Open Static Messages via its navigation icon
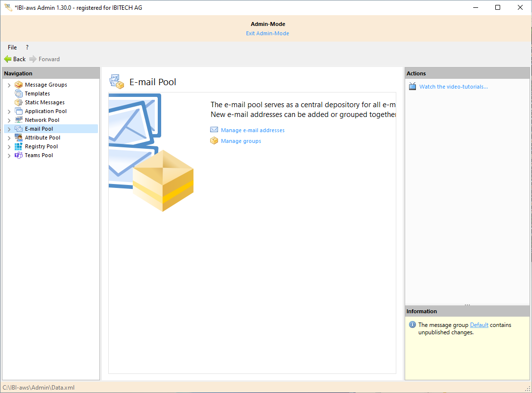 [x=18, y=102]
